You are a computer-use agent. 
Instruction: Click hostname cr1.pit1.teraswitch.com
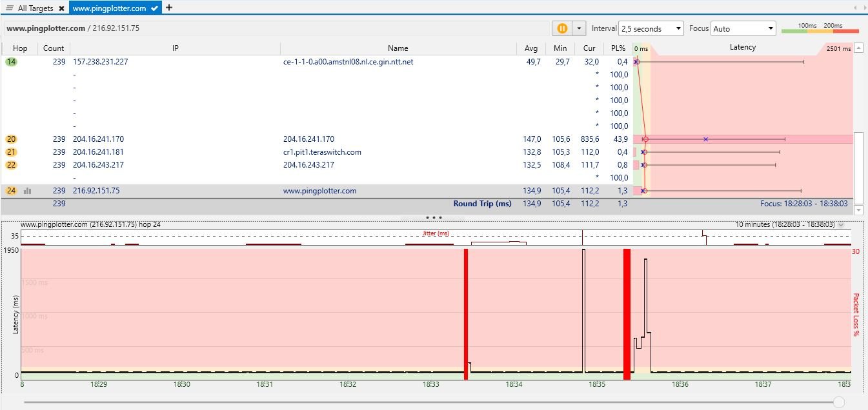click(x=322, y=152)
